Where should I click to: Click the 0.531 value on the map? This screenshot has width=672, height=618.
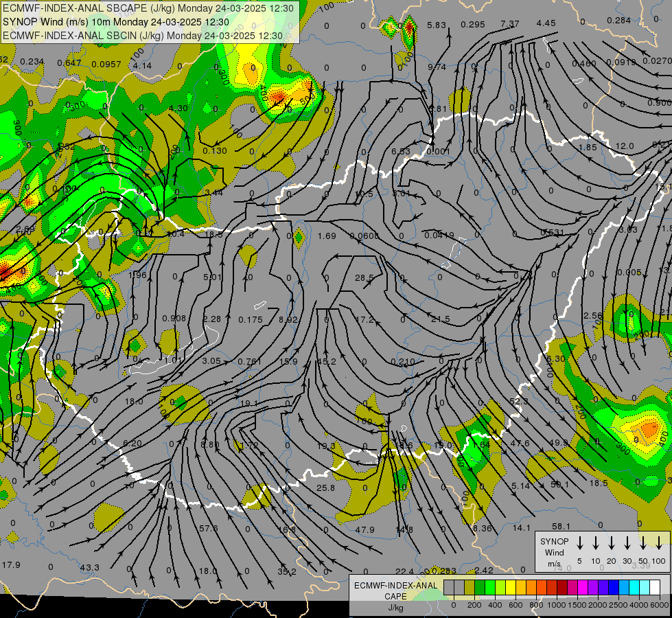pos(552,233)
